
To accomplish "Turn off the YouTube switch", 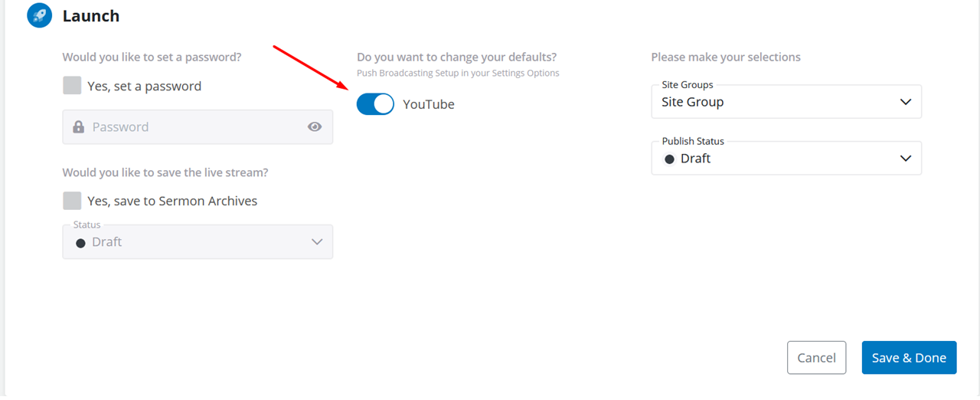I will coord(375,104).
